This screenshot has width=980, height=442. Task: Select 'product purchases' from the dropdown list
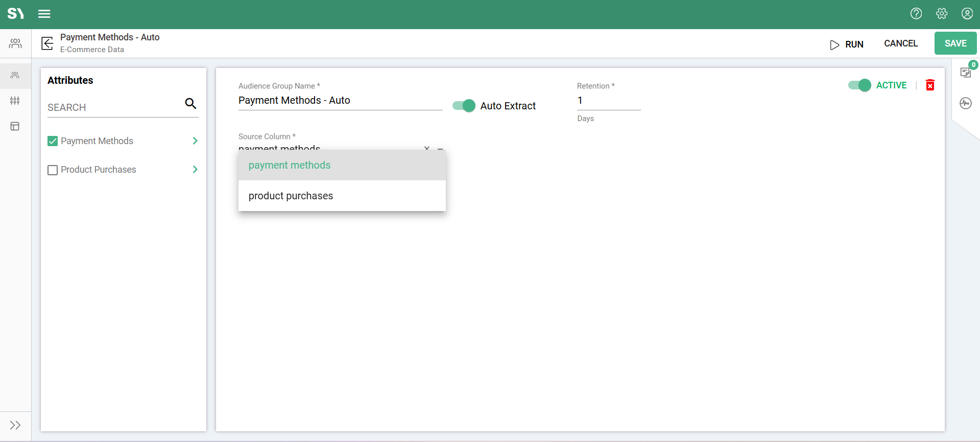pyautogui.click(x=291, y=196)
